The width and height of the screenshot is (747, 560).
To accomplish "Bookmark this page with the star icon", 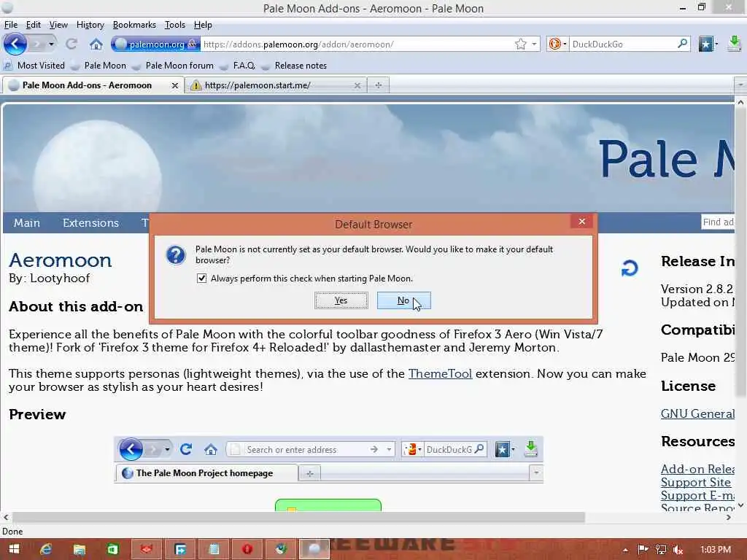I will [520, 44].
